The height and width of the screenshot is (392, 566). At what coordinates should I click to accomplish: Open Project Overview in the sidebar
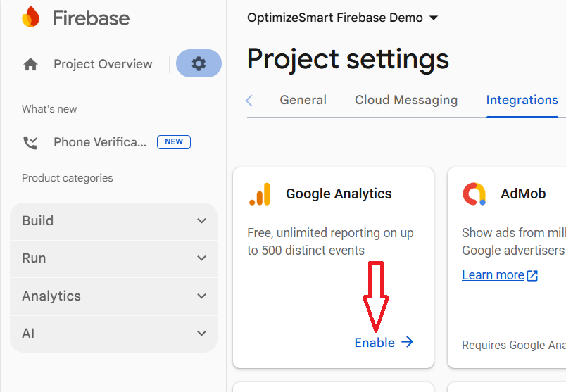coord(103,64)
